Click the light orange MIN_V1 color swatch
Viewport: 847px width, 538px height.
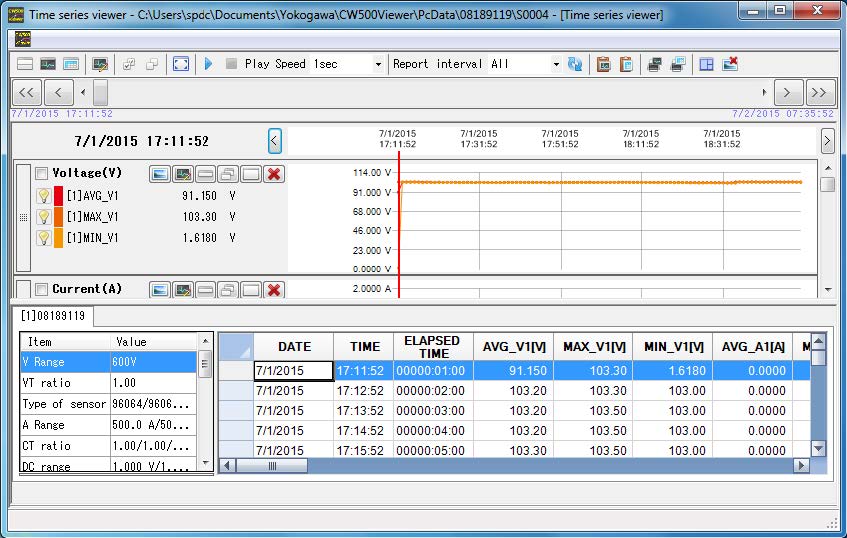point(58,238)
